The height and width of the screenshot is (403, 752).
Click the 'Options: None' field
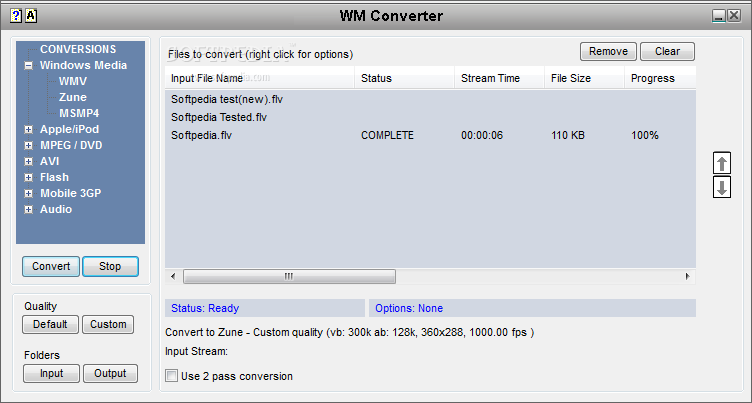tap(532, 308)
